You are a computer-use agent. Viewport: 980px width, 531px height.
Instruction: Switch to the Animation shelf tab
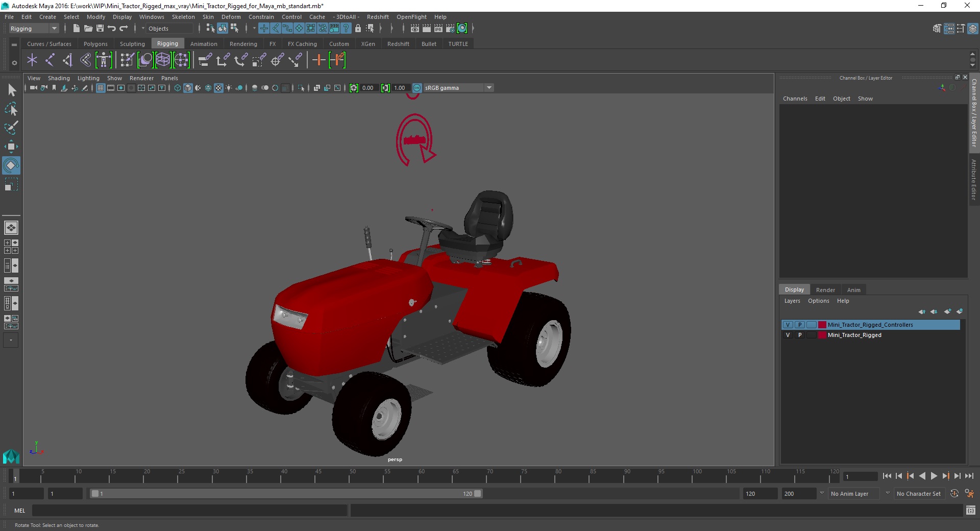[204, 44]
